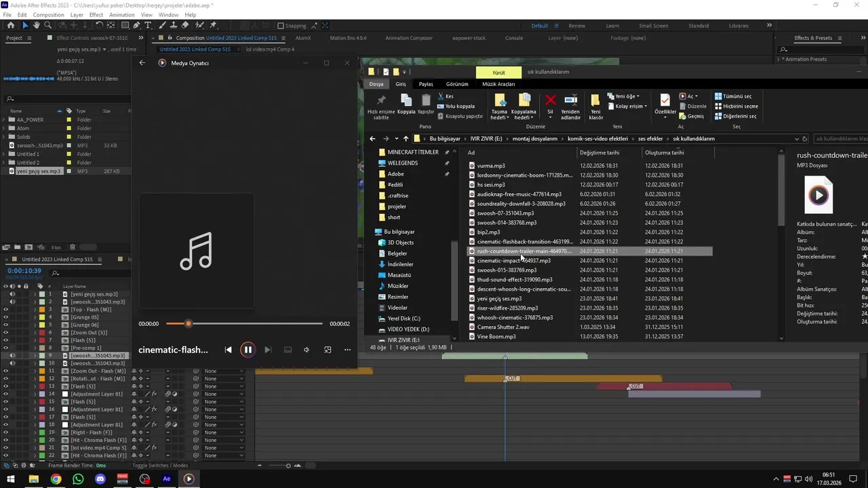Click Yeniden adlandır rename icon
This screenshot has width=868, height=488.
(x=571, y=100)
